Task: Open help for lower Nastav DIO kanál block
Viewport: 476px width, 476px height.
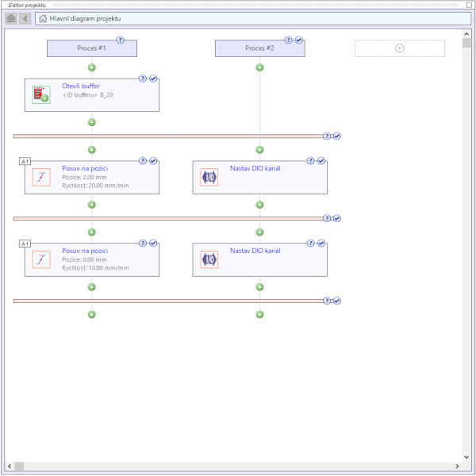Action: (x=310, y=243)
